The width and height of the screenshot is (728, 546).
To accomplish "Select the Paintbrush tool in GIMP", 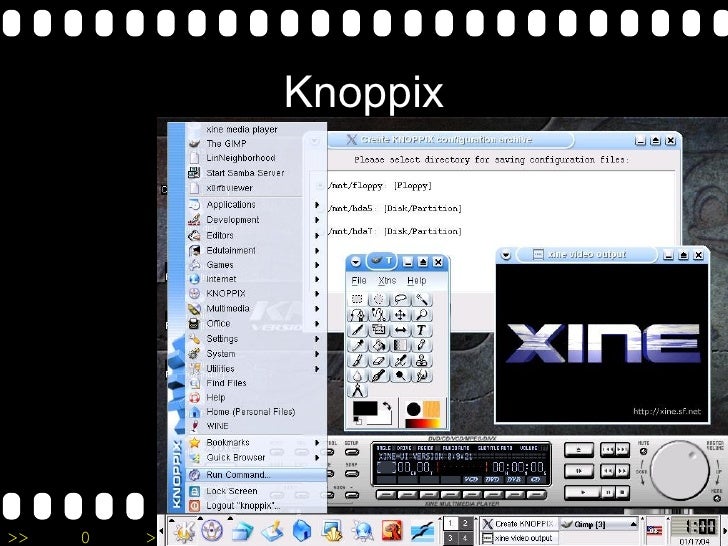I will [x=357, y=361].
